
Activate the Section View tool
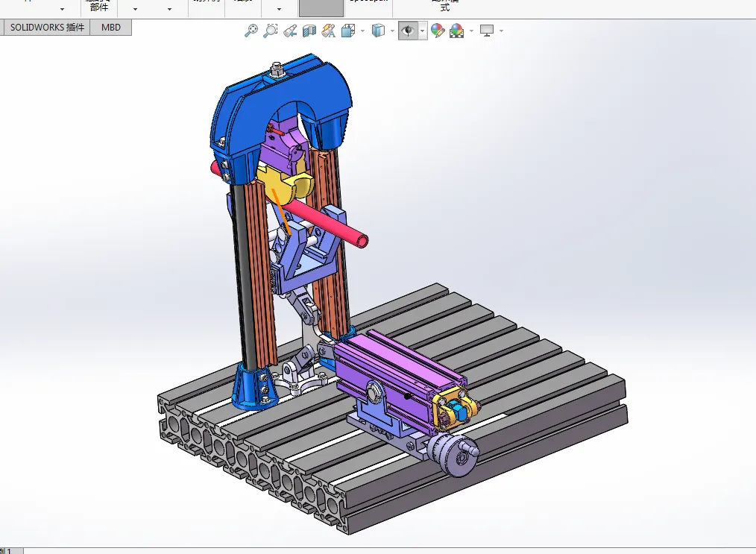[309, 31]
